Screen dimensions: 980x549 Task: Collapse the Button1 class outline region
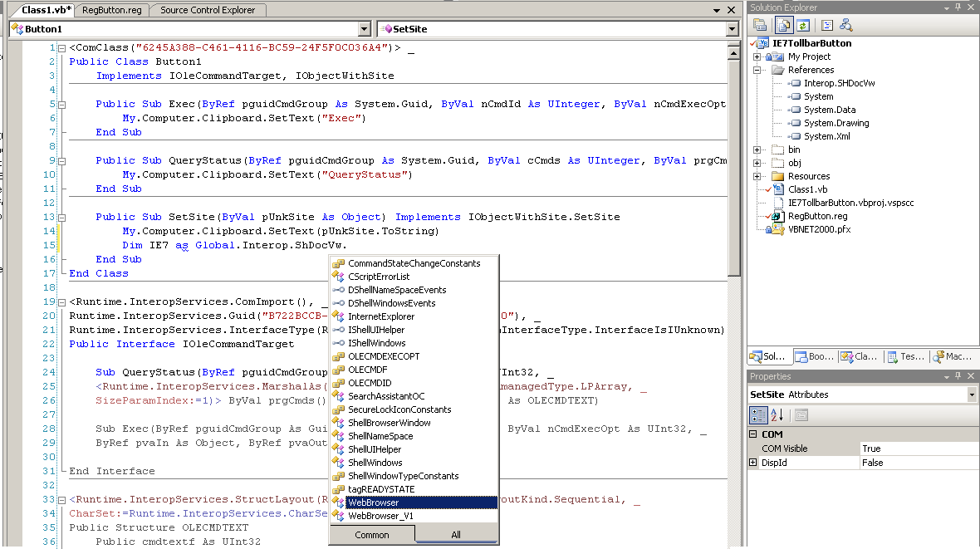tap(62, 48)
